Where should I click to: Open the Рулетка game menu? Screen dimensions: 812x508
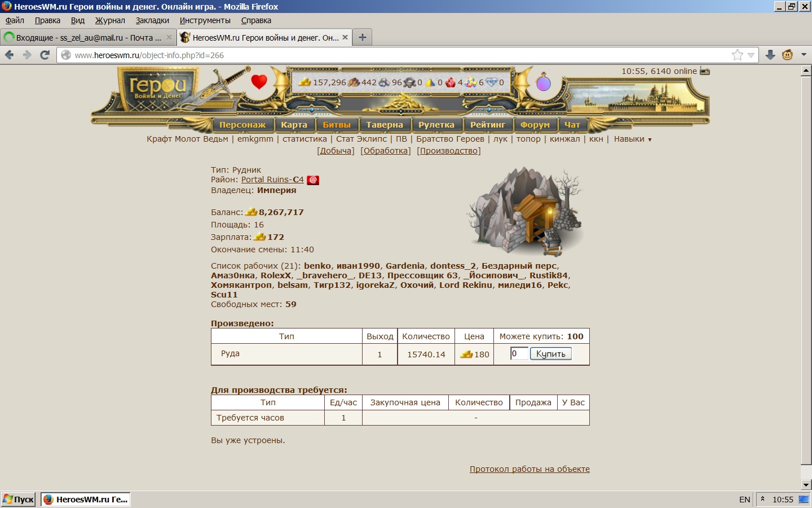[x=436, y=125]
